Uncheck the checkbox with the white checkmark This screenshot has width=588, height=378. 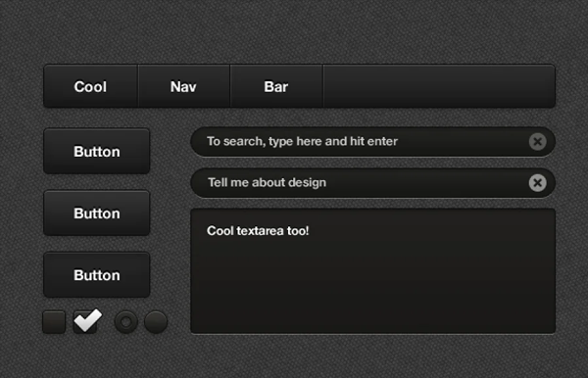pos(85,322)
